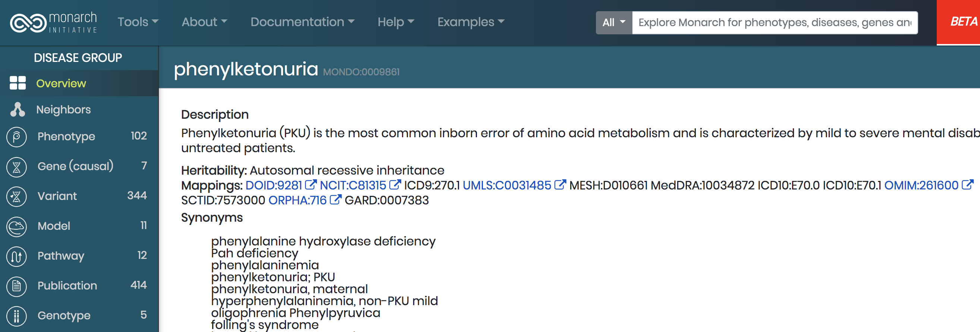Open the About menu
The height and width of the screenshot is (332, 980).
[204, 22]
